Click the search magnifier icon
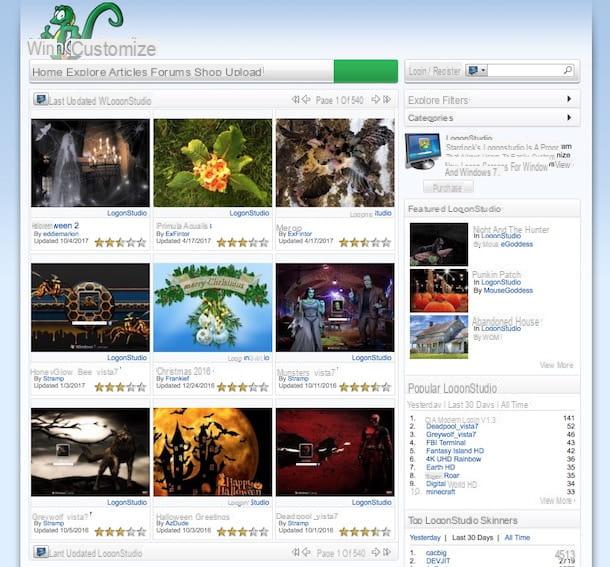The height and width of the screenshot is (567, 610). click(568, 70)
